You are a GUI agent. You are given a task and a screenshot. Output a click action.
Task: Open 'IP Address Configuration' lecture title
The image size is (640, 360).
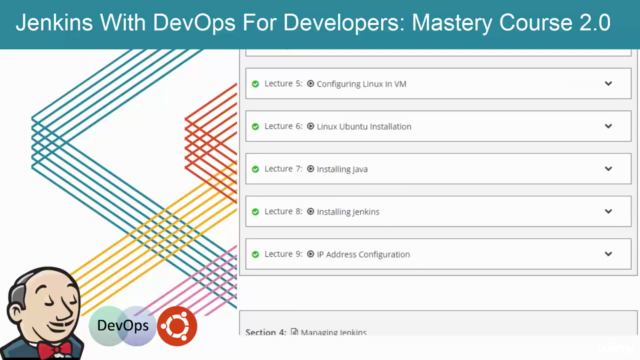(363, 254)
